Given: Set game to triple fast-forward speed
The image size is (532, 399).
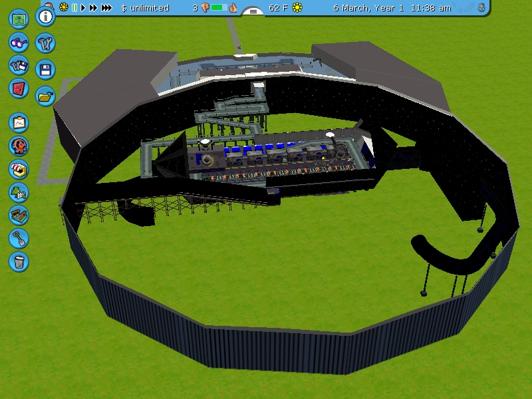Looking at the screenshot, I should click(106, 7).
